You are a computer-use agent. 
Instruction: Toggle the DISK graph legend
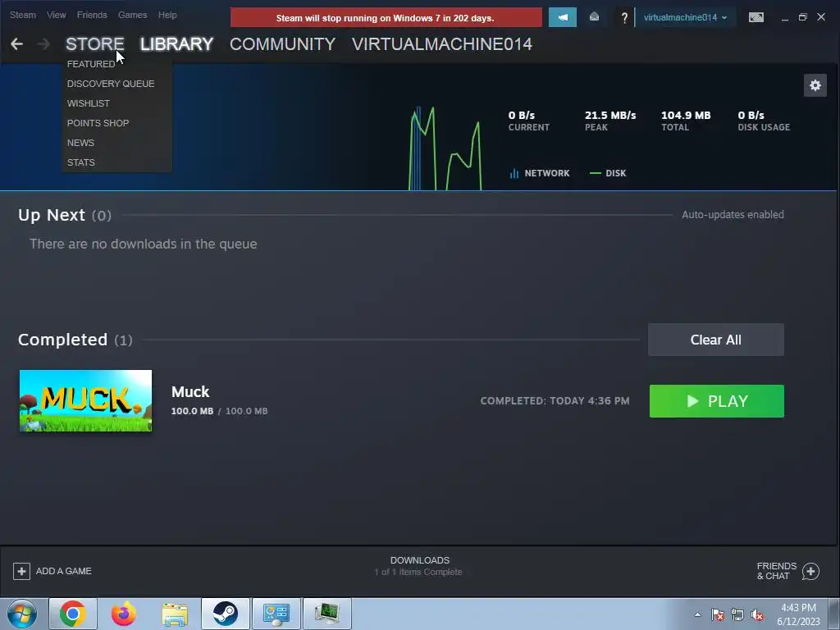pos(608,173)
